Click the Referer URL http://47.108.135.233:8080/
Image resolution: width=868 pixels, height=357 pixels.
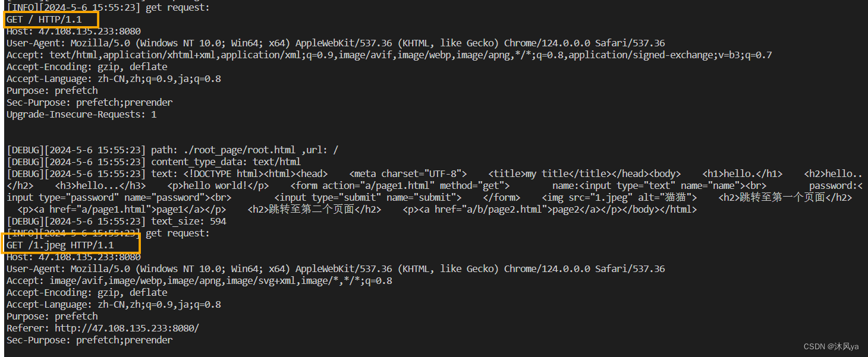[127, 328]
